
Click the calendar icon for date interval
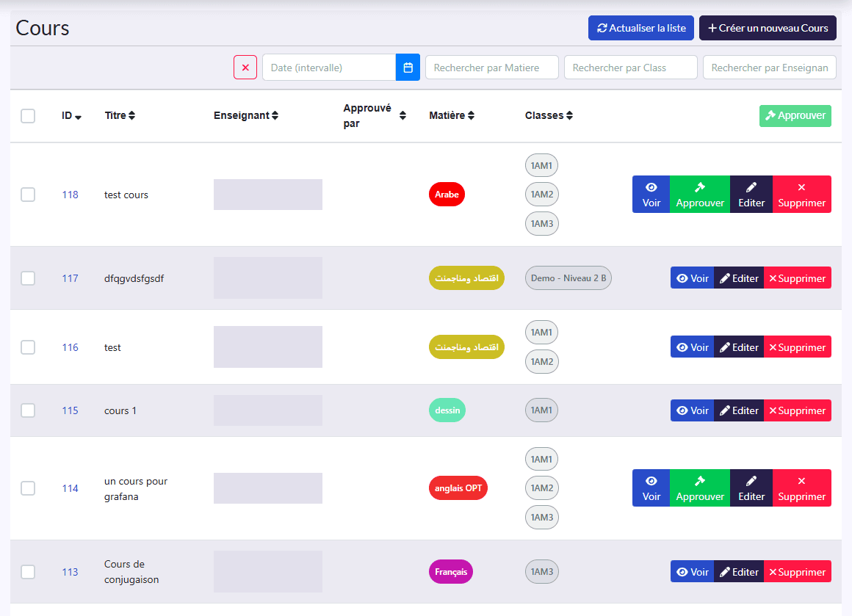coord(408,68)
